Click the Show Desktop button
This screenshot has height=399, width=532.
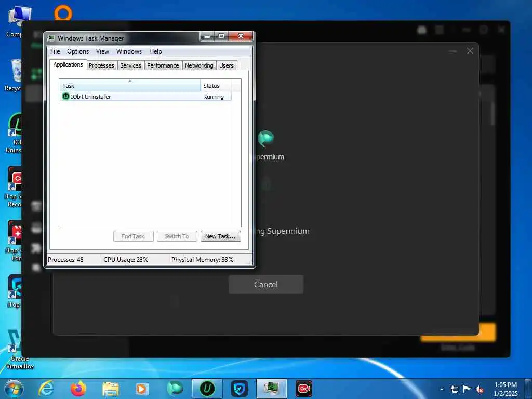point(528,389)
